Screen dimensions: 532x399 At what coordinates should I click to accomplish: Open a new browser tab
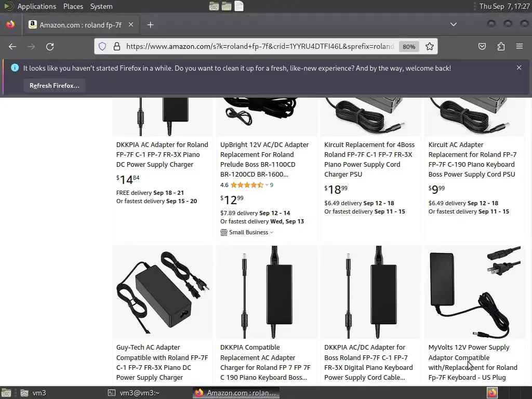click(x=150, y=25)
